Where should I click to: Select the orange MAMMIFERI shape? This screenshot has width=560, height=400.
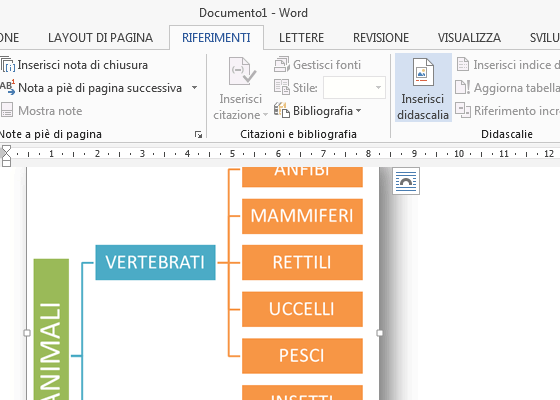pyautogui.click(x=302, y=216)
